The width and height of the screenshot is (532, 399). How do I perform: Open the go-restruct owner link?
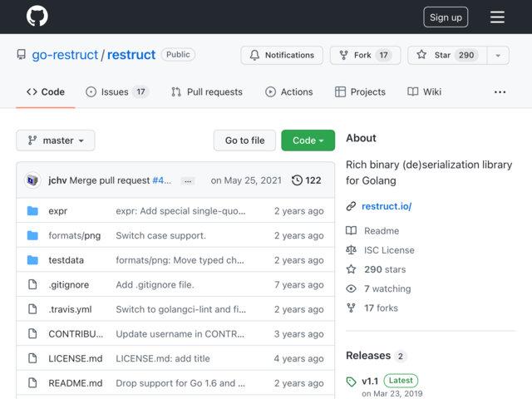coord(65,55)
